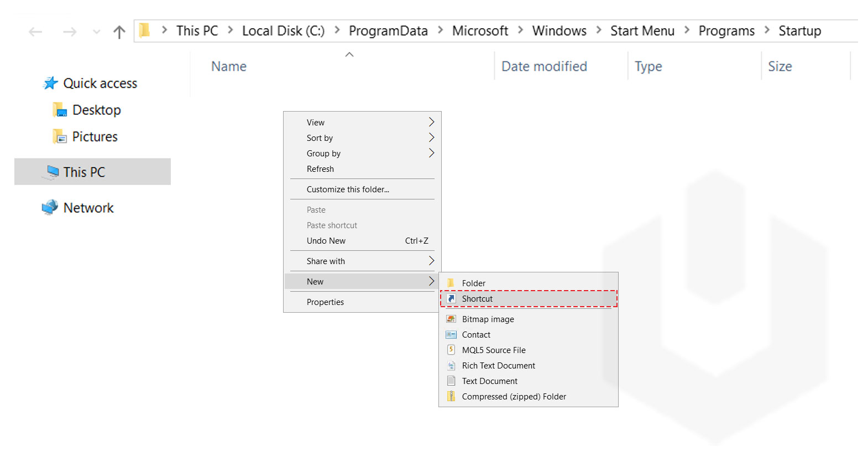Expand the View submenu arrow
The width and height of the screenshot is (868, 463).
431,122
